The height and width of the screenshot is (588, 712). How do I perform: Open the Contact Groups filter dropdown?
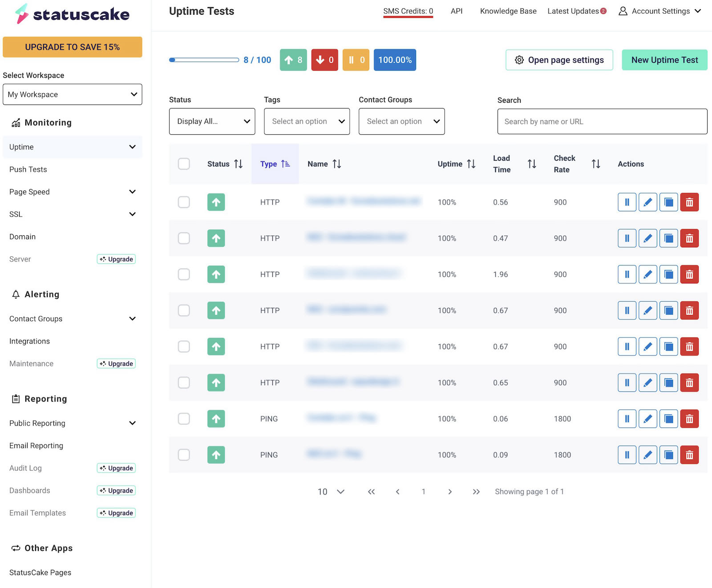click(x=401, y=121)
